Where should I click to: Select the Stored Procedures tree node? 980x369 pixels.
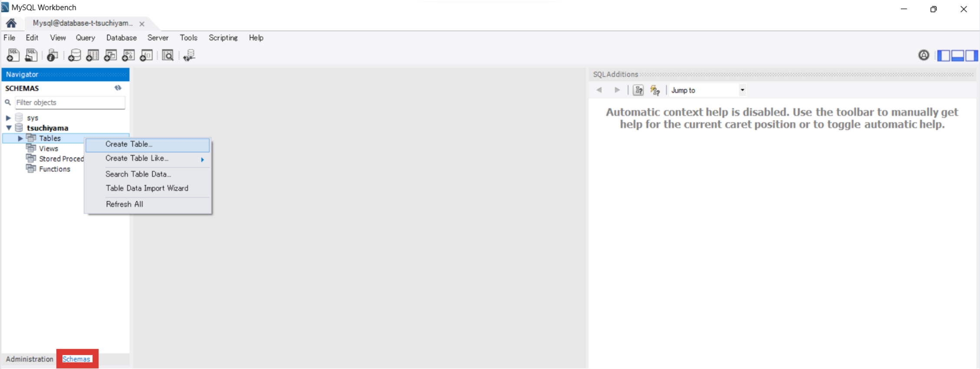tap(61, 159)
